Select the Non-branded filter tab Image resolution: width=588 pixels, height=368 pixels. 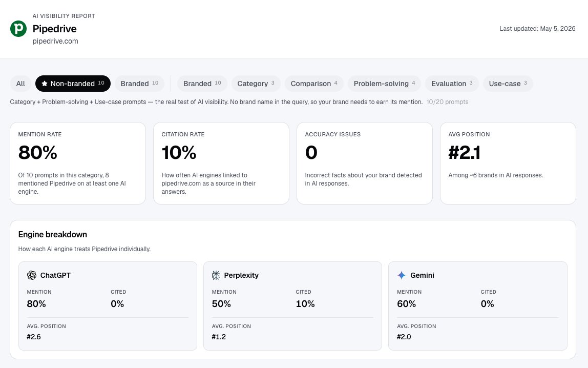click(73, 84)
